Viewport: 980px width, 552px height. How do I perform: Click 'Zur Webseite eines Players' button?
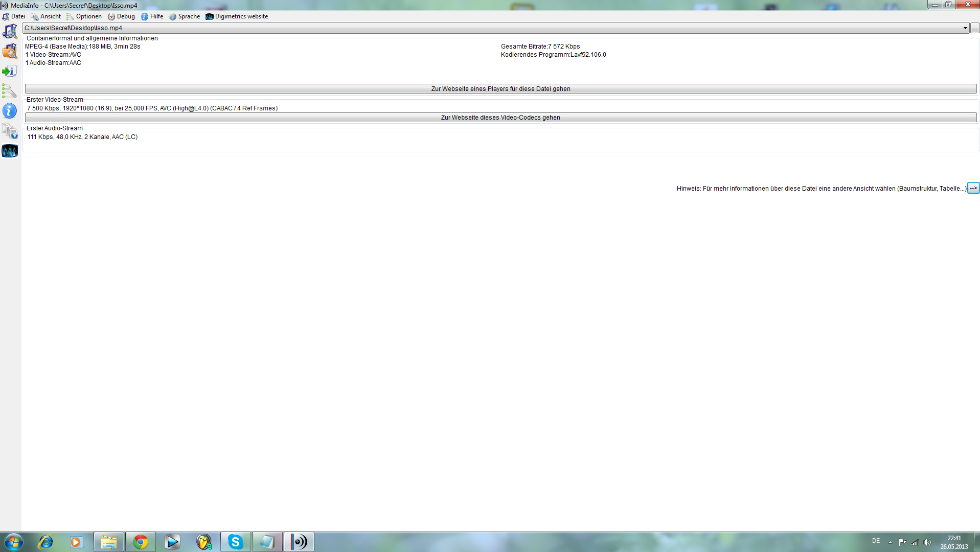(x=500, y=89)
